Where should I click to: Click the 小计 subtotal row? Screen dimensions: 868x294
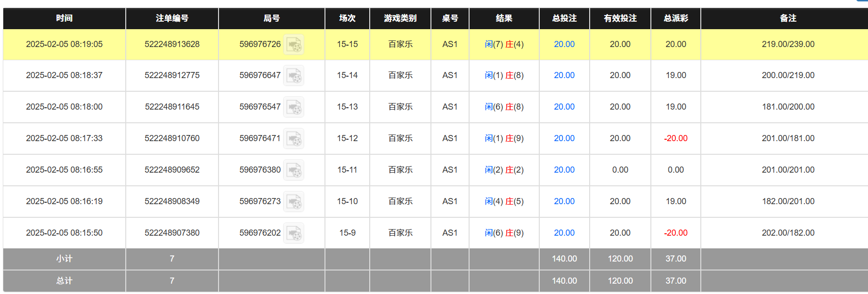pyautogui.click(x=64, y=259)
